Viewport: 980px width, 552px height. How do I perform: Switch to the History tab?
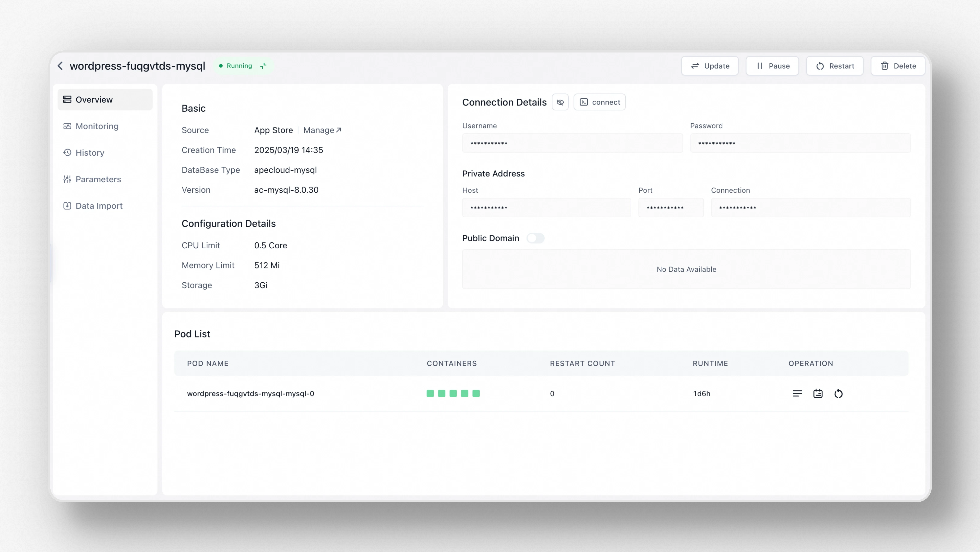click(x=90, y=153)
